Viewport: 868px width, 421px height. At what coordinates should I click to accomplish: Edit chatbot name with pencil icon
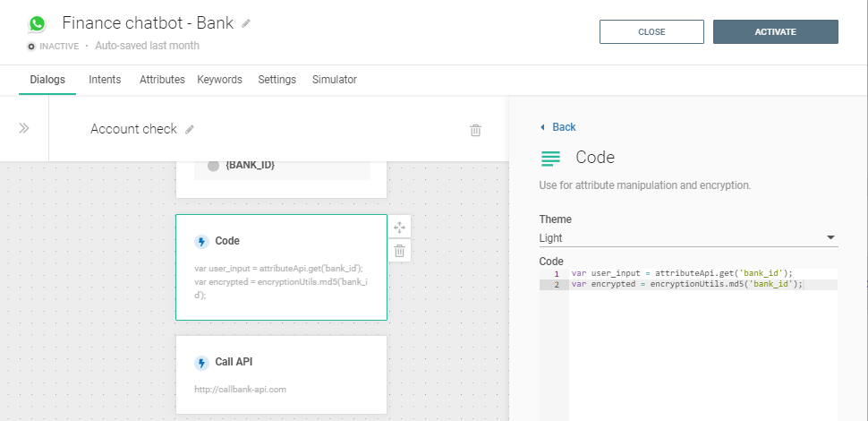pos(246,23)
